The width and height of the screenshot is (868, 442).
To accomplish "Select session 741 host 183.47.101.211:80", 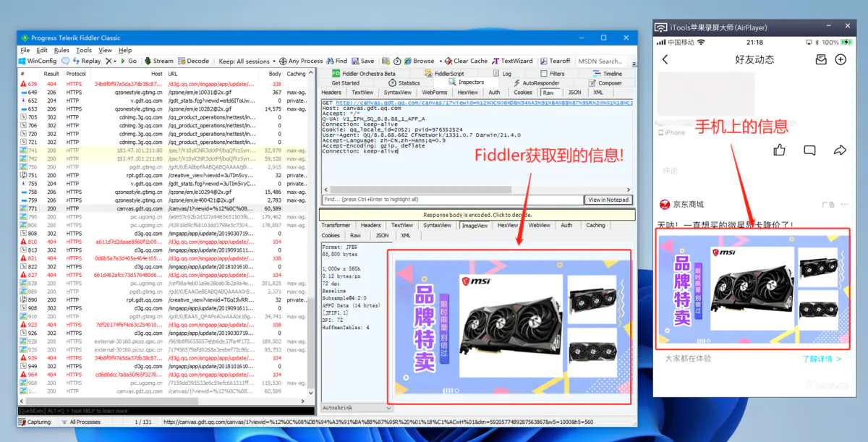I will point(163,150).
